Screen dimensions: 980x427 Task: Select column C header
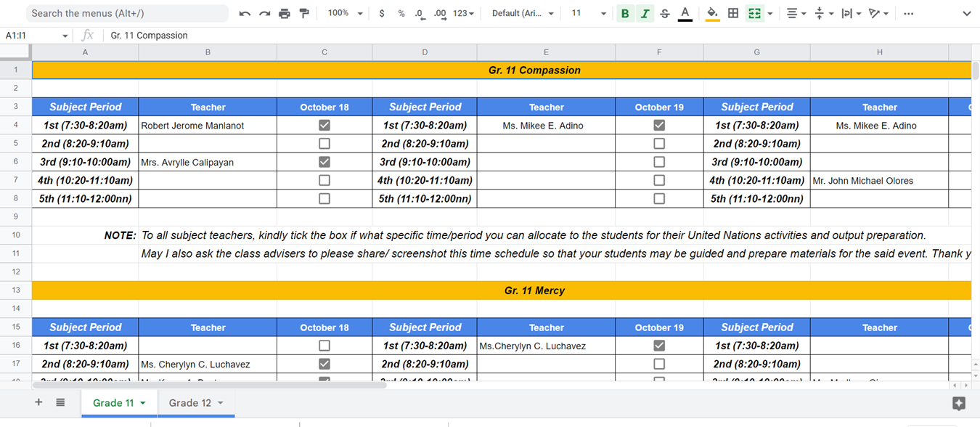point(324,52)
